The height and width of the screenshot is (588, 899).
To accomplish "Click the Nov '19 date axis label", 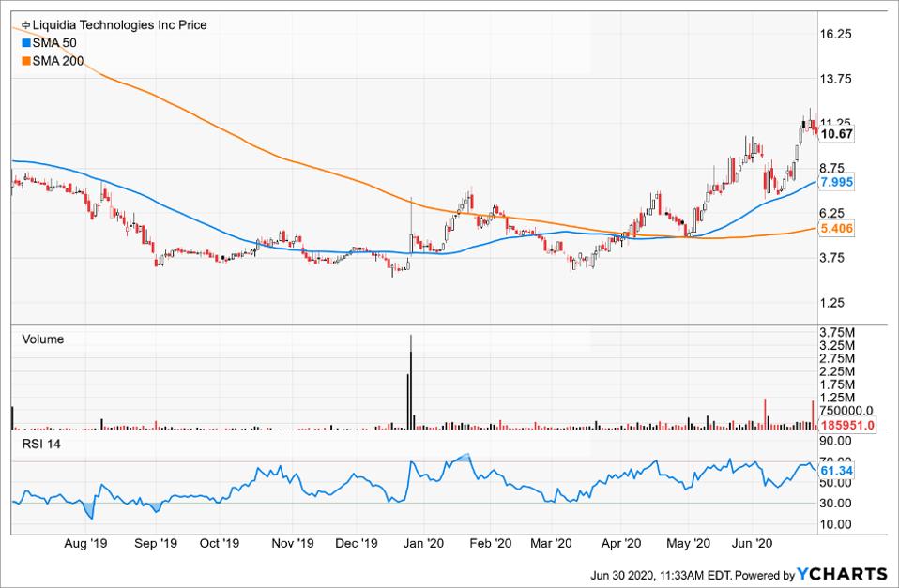I will 293,543.
